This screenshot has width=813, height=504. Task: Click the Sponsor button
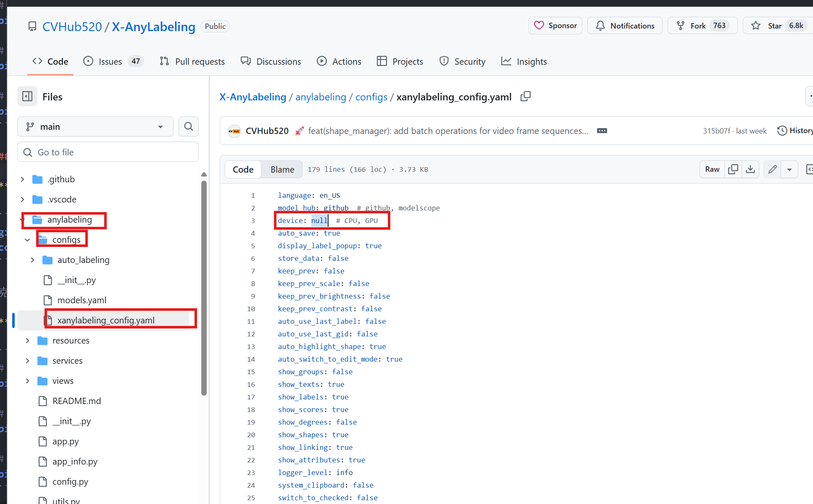pos(555,26)
